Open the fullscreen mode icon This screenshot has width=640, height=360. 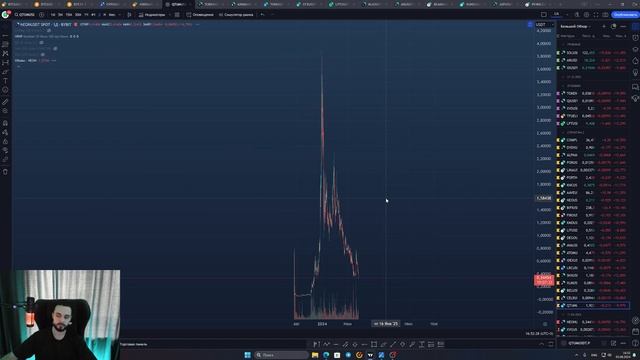[596, 15]
